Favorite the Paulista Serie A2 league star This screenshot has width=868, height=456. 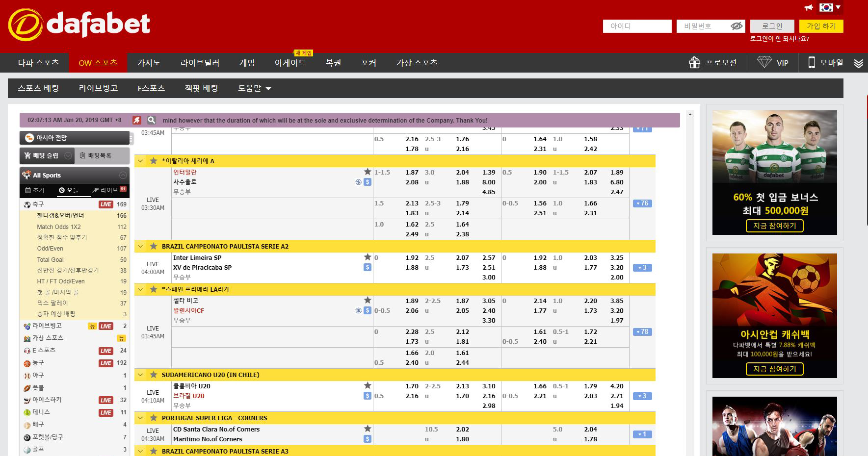click(x=154, y=246)
